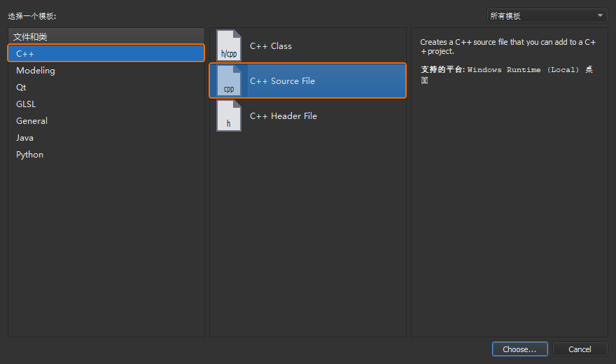This screenshot has width=616, height=364.
Task: Choose the Python category
Action: [x=30, y=155]
